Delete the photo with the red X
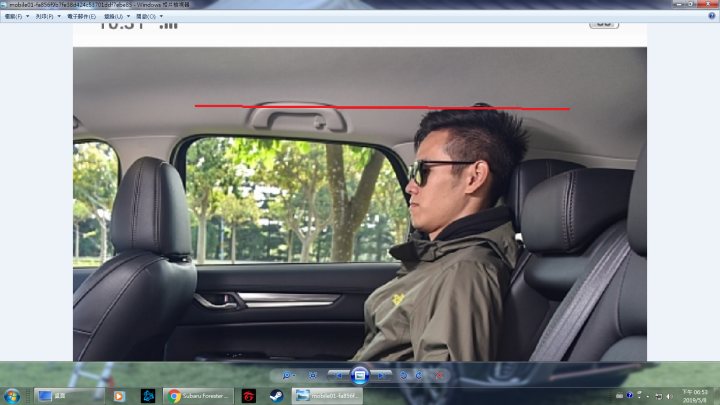The image size is (720, 405). coord(439,376)
